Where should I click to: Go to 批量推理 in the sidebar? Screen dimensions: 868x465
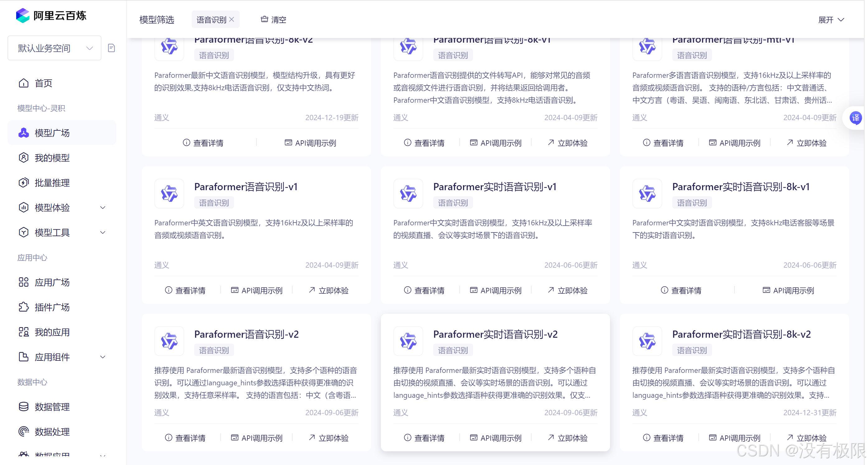[52, 183]
